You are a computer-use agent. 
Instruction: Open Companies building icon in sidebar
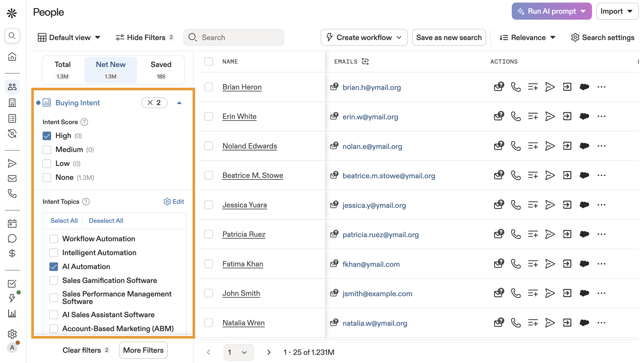[12, 103]
